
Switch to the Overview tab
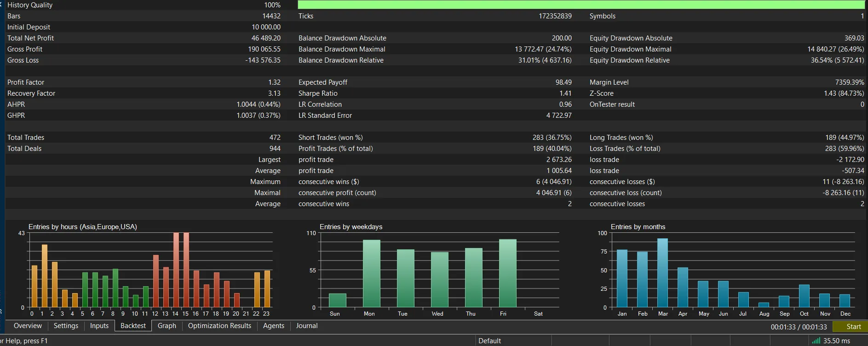click(x=28, y=326)
